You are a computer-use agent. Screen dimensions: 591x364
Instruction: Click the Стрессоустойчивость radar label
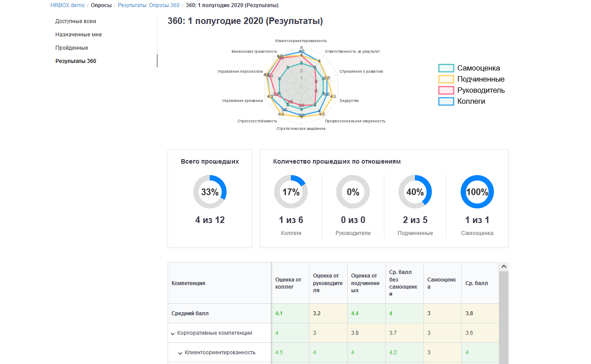click(257, 121)
